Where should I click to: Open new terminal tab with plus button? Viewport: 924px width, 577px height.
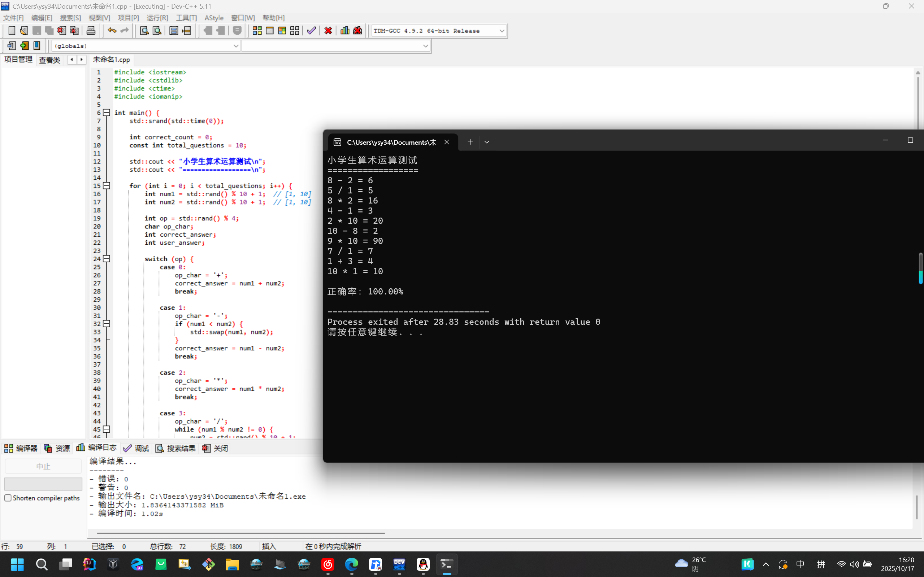470,142
